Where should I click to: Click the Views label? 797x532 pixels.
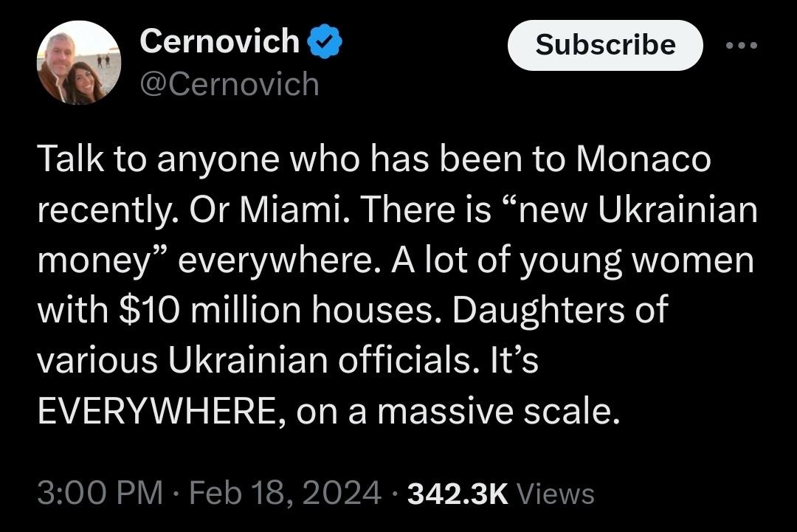(556, 493)
